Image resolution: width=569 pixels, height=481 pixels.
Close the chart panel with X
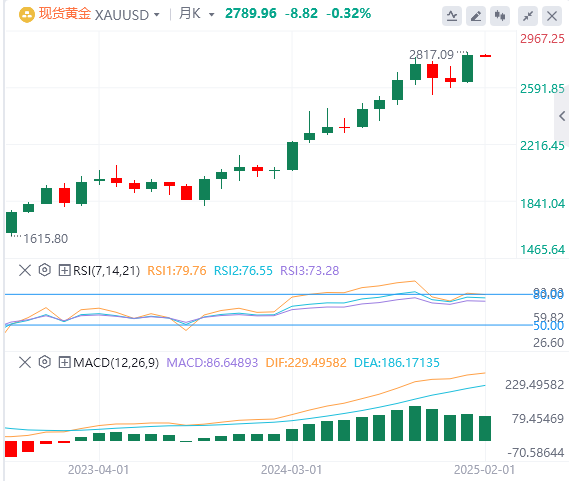coord(552,16)
